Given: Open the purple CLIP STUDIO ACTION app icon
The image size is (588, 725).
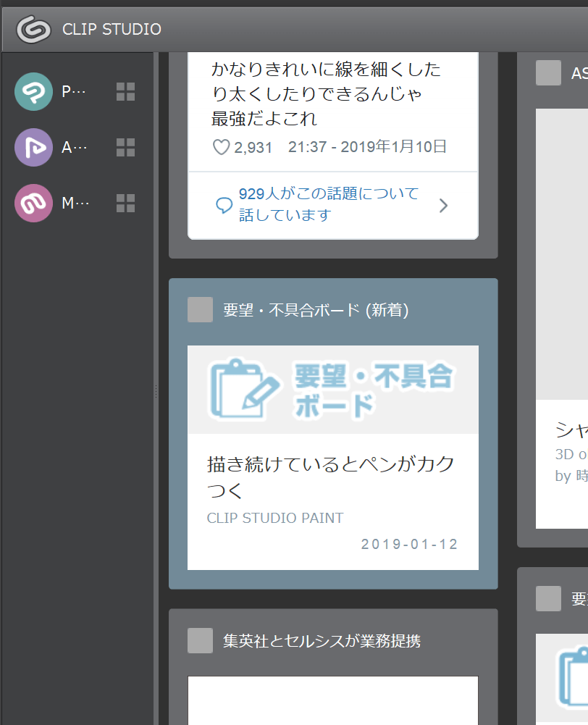Looking at the screenshot, I should pyautogui.click(x=34, y=148).
